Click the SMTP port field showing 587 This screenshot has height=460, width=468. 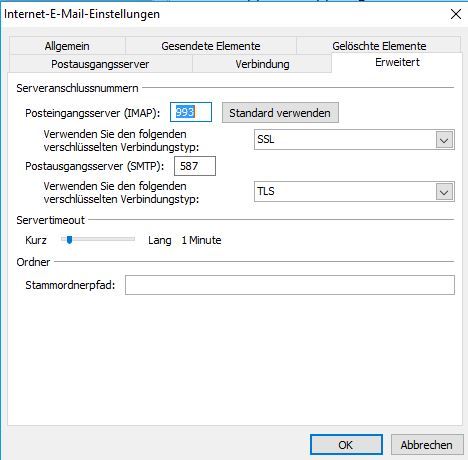point(195,166)
